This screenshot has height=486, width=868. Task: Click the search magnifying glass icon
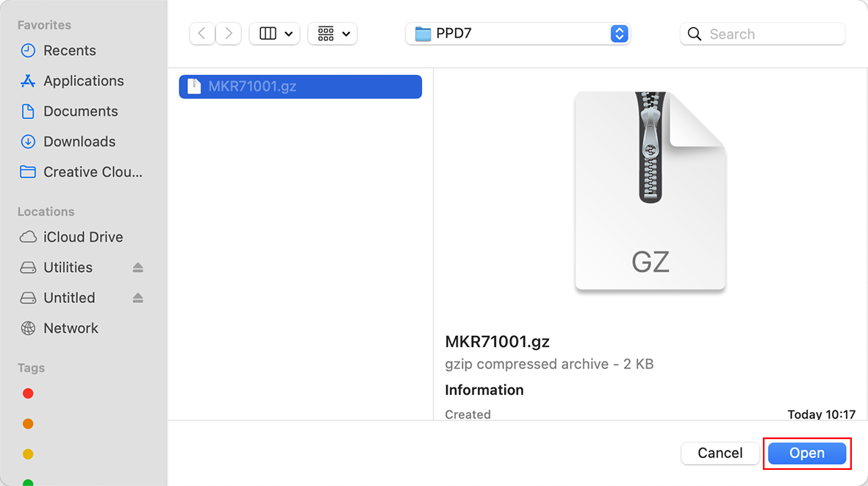tap(695, 34)
